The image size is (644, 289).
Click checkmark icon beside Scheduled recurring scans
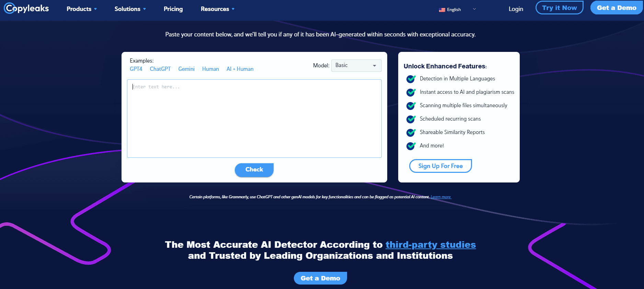[411, 119]
